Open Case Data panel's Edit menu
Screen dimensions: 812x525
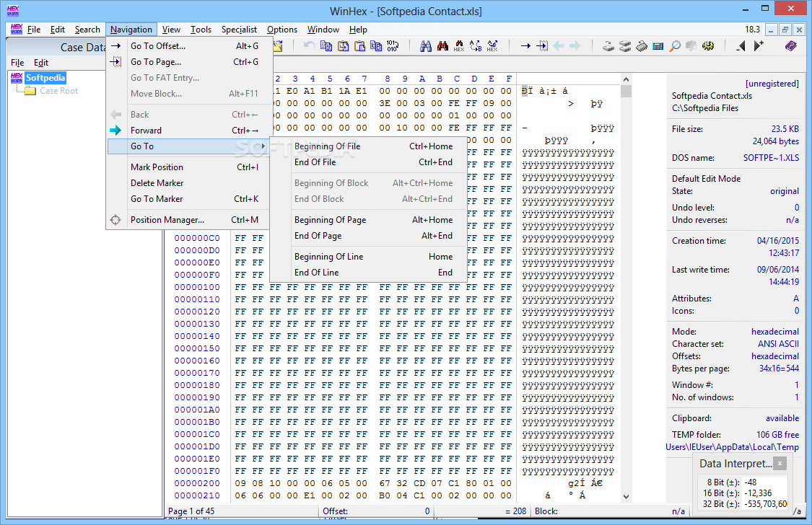click(x=41, y=63)
